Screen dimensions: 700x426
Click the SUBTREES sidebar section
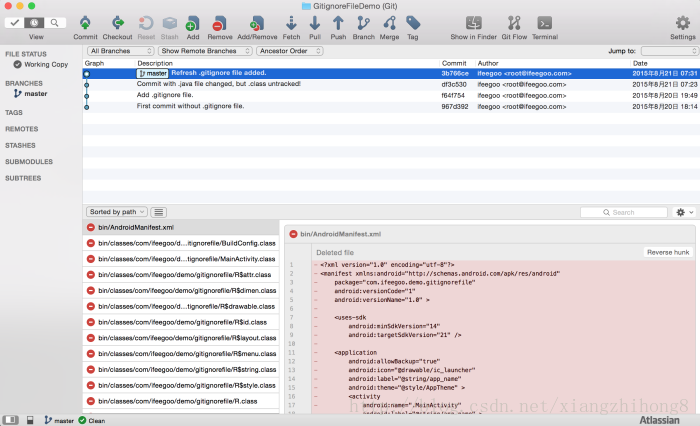(x=23, y=178)
